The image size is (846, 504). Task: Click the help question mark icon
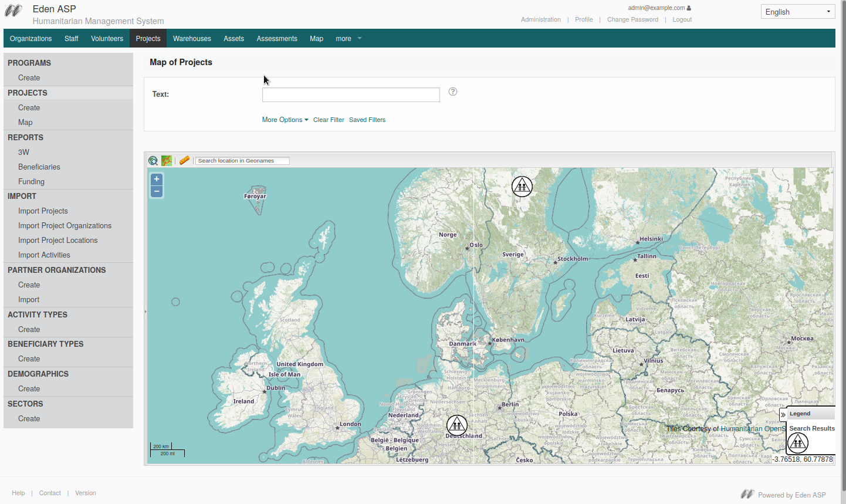(x=453, y=92)
